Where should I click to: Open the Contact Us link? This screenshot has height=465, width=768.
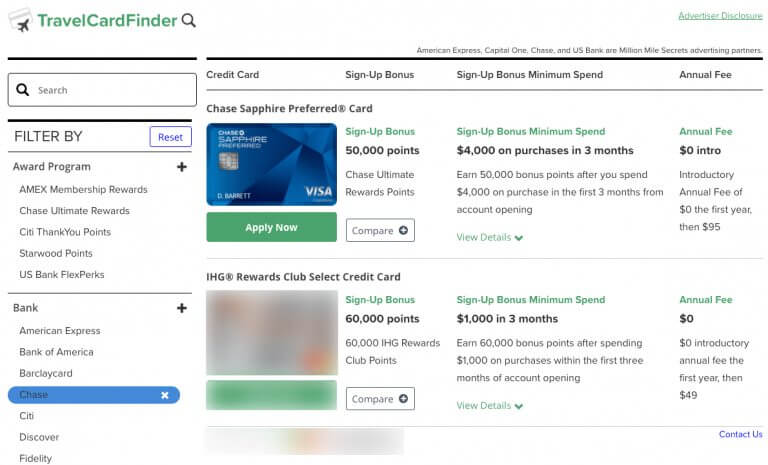(x=741, y=434)
